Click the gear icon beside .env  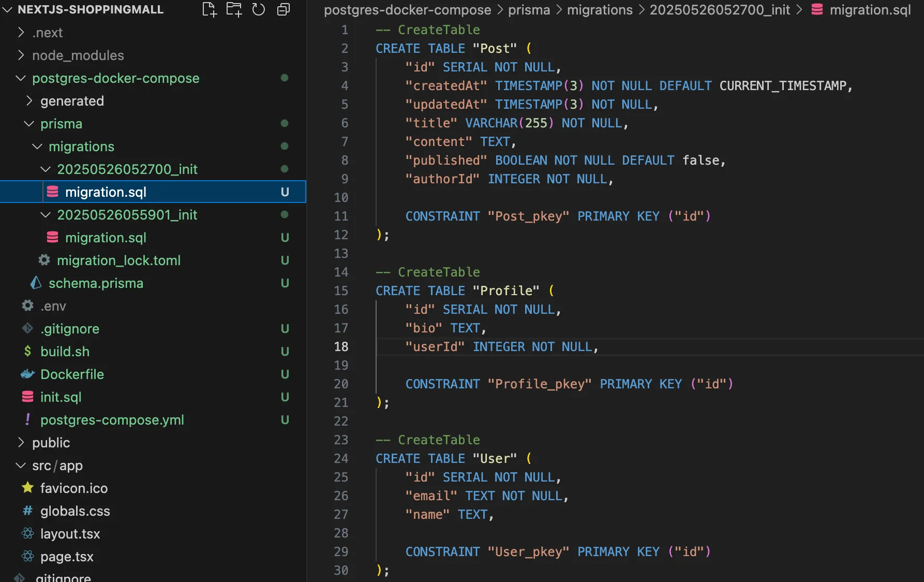[x=27, y=305]
